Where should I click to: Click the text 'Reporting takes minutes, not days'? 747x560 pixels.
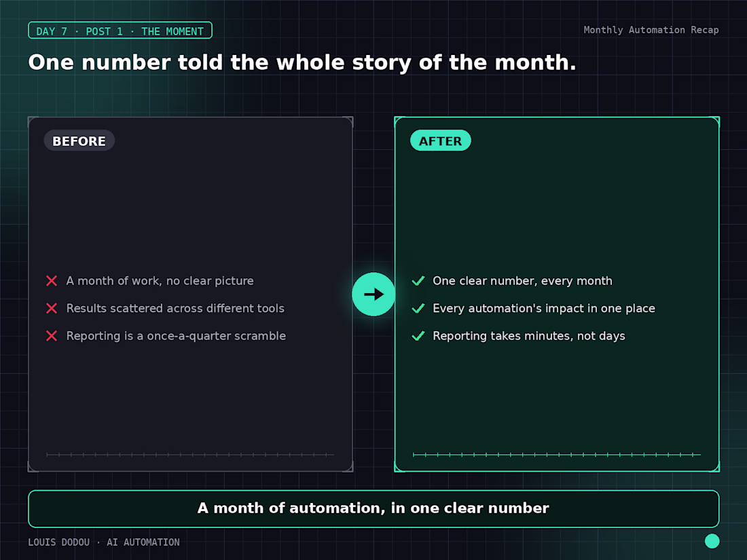click(529, 336)
